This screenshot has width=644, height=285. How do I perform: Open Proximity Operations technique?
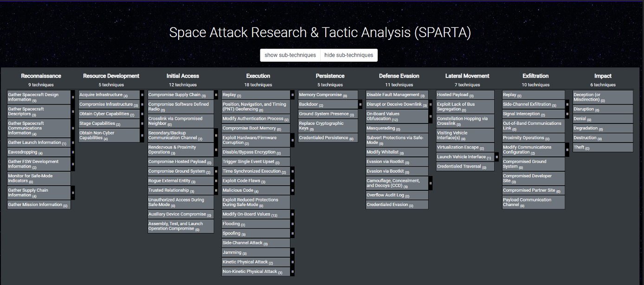click(x=534, y=138)
